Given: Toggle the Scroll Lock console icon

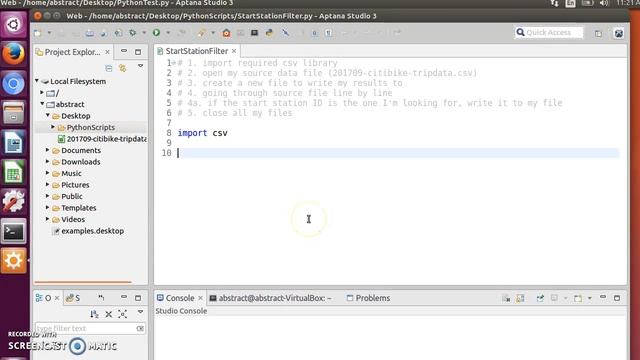Looking at the screenshot, I should click(520, 298).
